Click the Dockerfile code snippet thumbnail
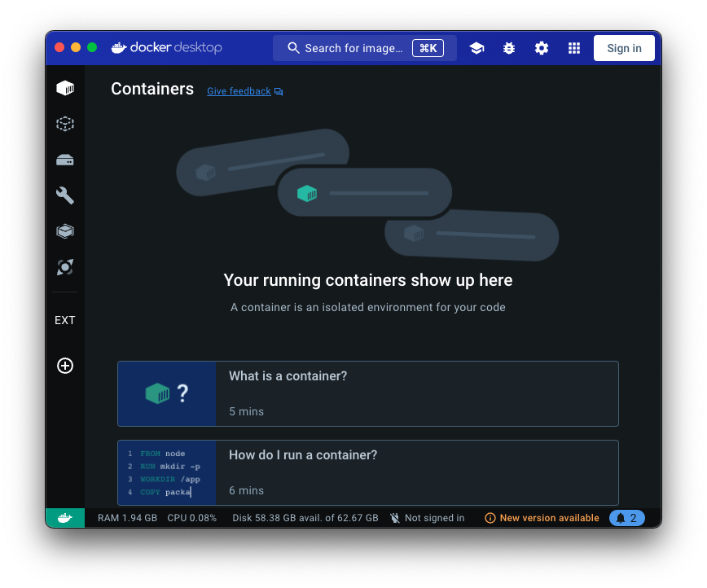The width and height of the screenshot is (707, 588). click(x=167, y=472)
